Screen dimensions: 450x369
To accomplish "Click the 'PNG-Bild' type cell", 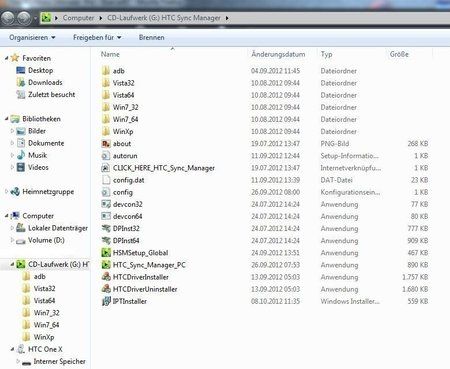I will 335,144.
